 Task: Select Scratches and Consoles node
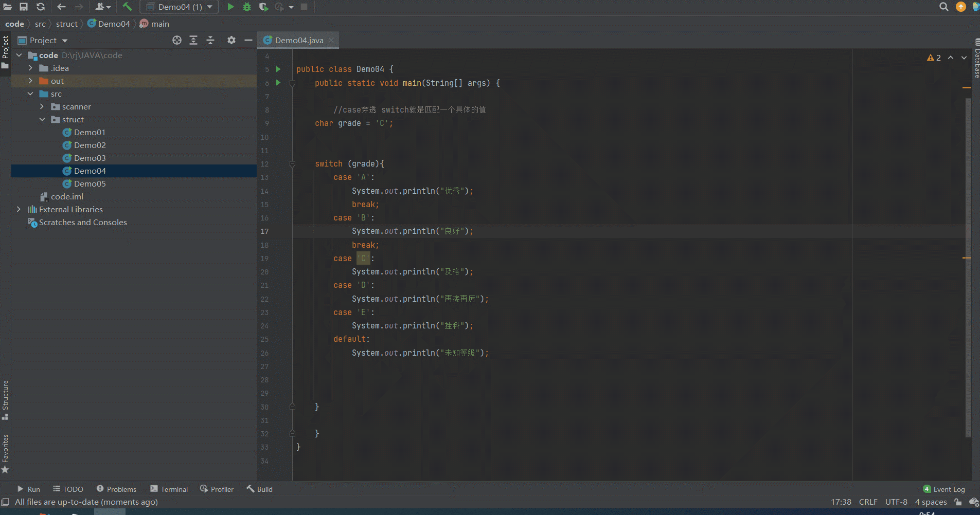[83, 222]
